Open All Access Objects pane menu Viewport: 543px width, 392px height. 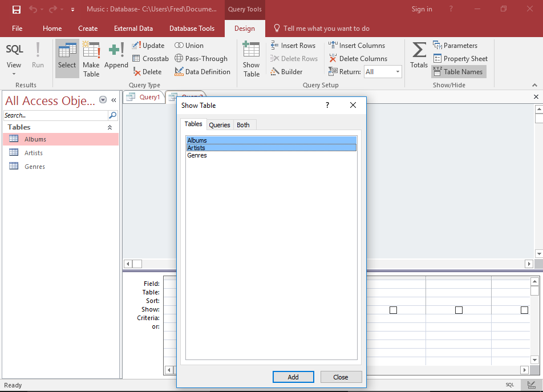tap(103, 100)
